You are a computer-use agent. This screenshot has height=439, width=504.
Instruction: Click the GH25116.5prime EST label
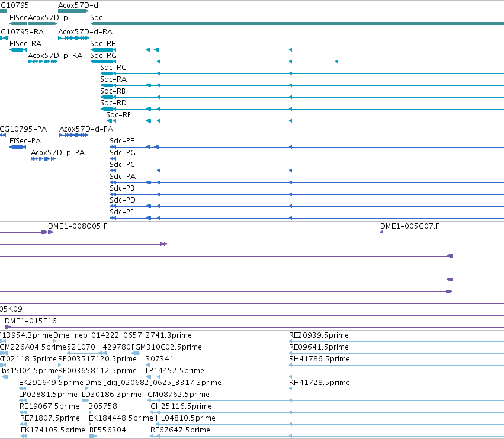(x=181, y=406)
